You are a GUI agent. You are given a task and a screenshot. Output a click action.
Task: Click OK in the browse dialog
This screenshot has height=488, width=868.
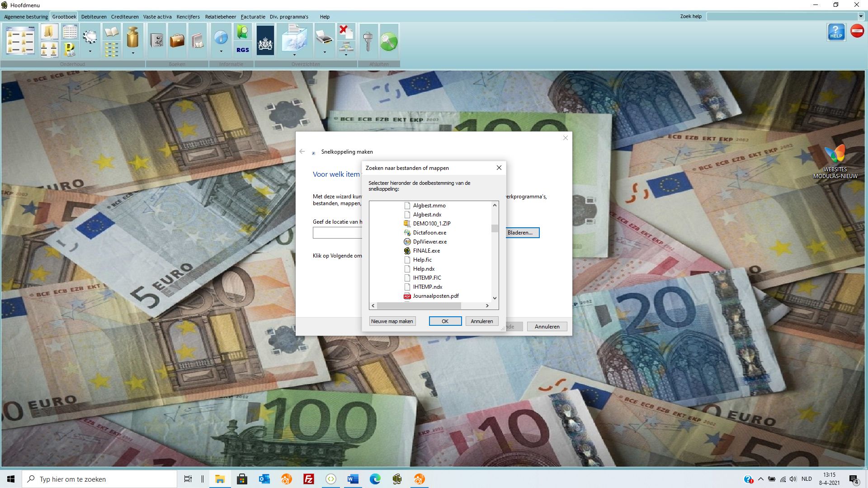coord(445,321)
